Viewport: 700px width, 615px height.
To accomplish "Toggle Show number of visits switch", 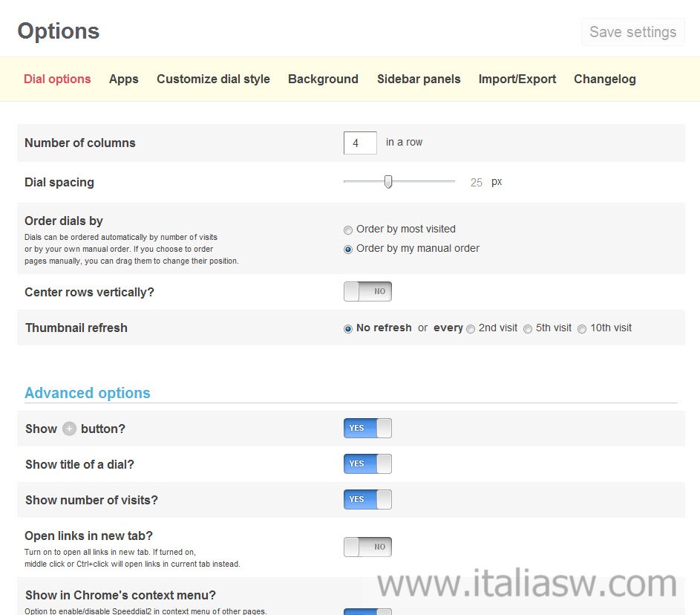I will pos(367,499).
